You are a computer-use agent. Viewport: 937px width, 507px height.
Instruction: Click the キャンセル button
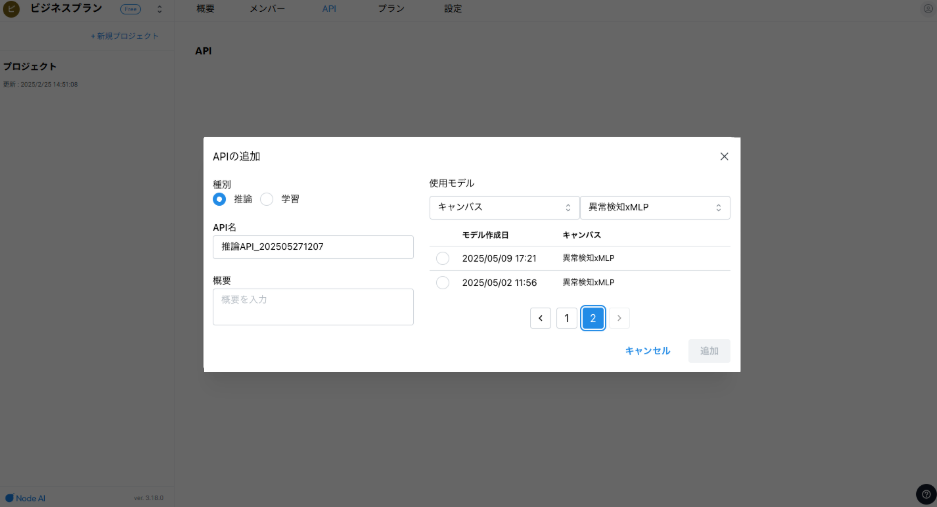pos(647,351)
